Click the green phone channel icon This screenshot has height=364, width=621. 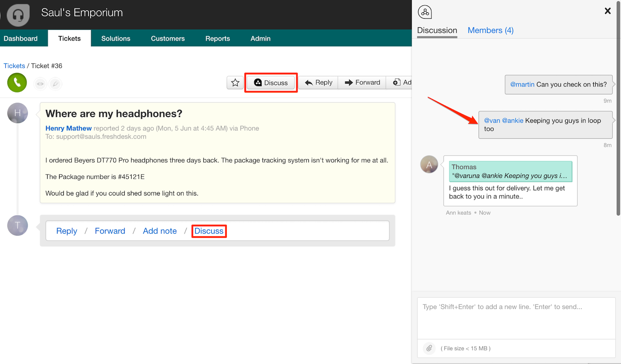pyautogui.click(x=17, y=82)
